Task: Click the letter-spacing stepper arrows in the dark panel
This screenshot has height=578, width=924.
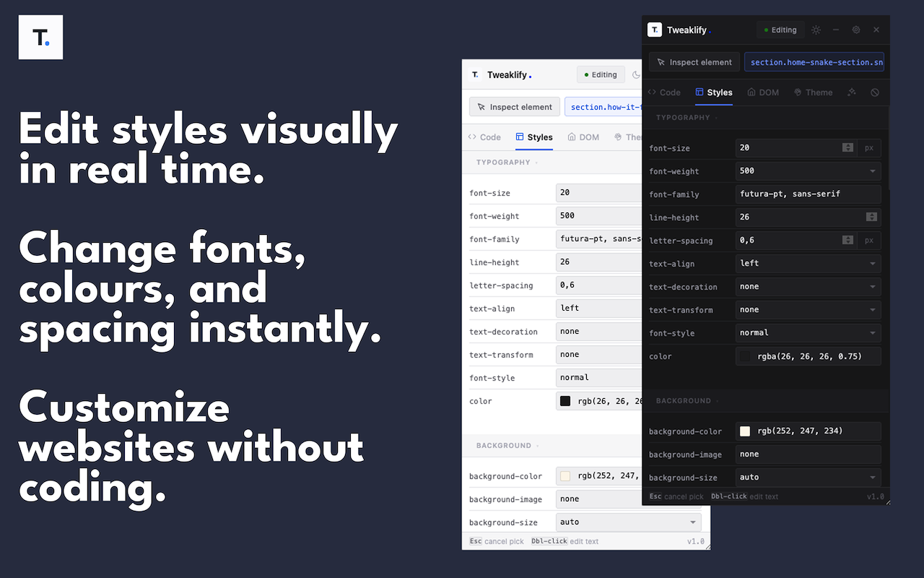Action: pyautogui.click(x=847, y=241)
